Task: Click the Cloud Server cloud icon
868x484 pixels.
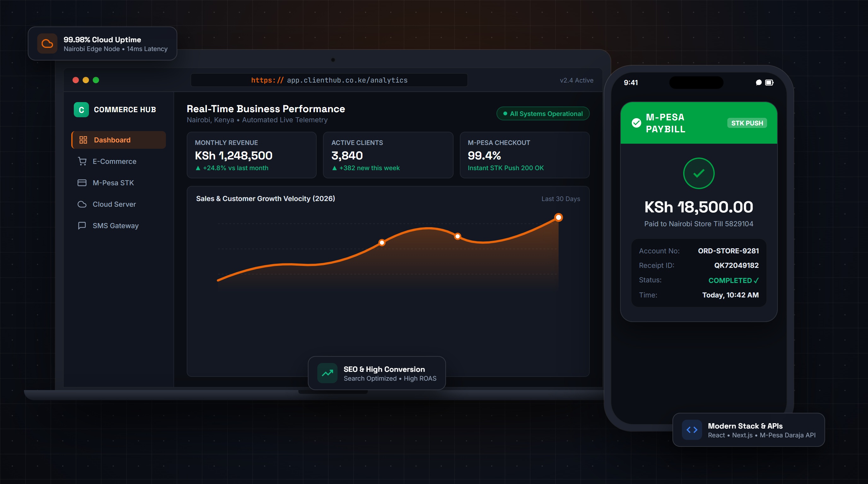Action: click(82, 204)
